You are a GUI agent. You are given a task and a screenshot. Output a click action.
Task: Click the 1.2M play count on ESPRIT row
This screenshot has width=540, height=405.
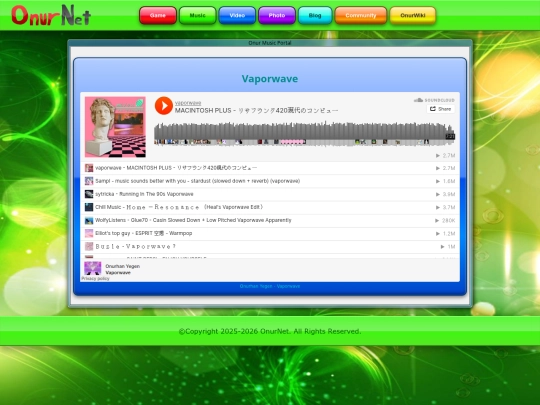(445, 233)
